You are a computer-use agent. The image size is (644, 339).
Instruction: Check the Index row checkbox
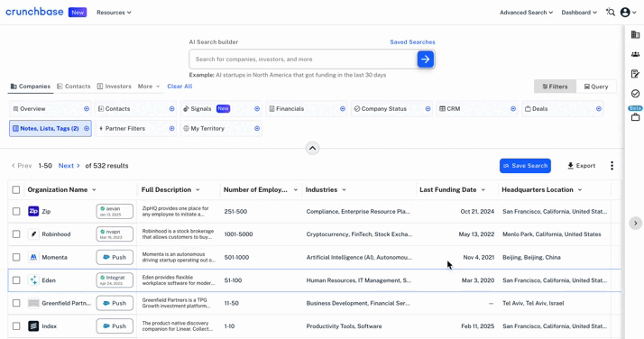point(16,326)
